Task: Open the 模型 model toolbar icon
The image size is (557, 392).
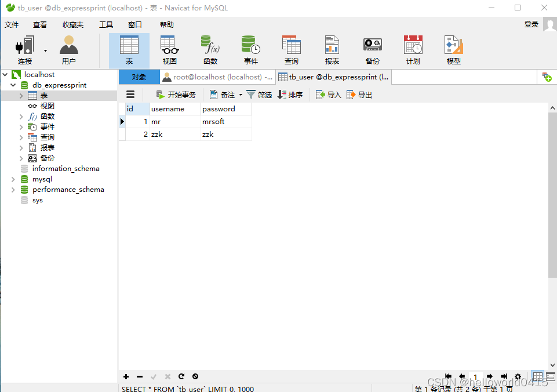Action: click(x=454, y=50)
